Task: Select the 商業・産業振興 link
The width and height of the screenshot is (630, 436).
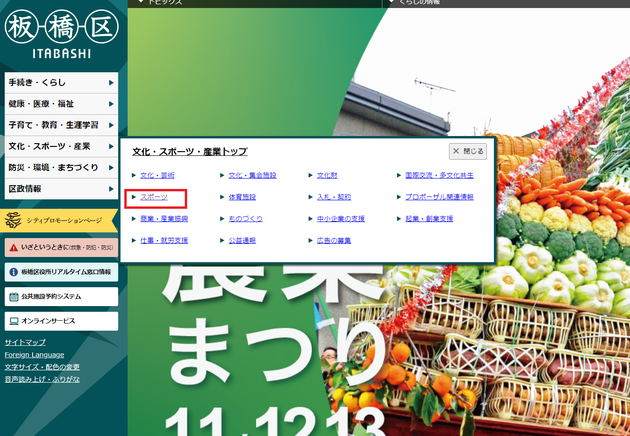Action: point(164,219)
